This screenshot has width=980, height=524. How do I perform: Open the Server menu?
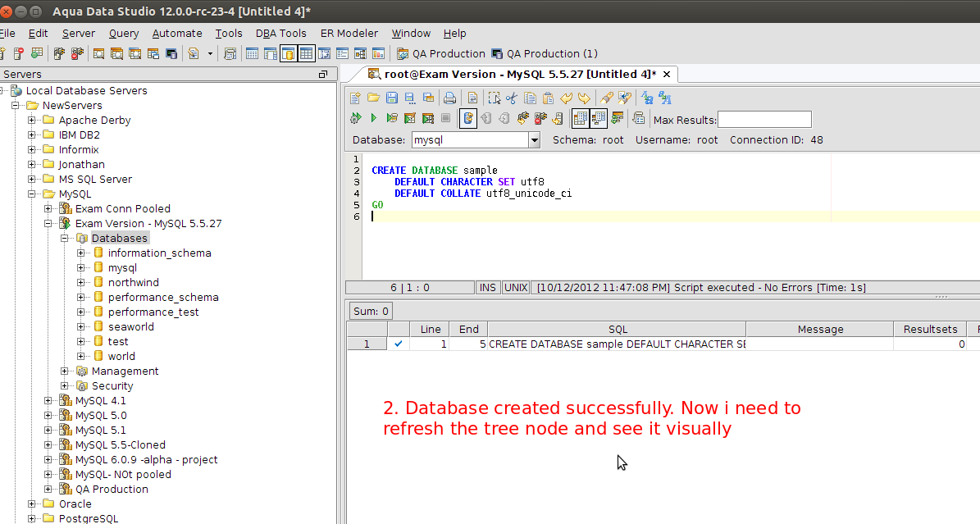pos(78,34)
